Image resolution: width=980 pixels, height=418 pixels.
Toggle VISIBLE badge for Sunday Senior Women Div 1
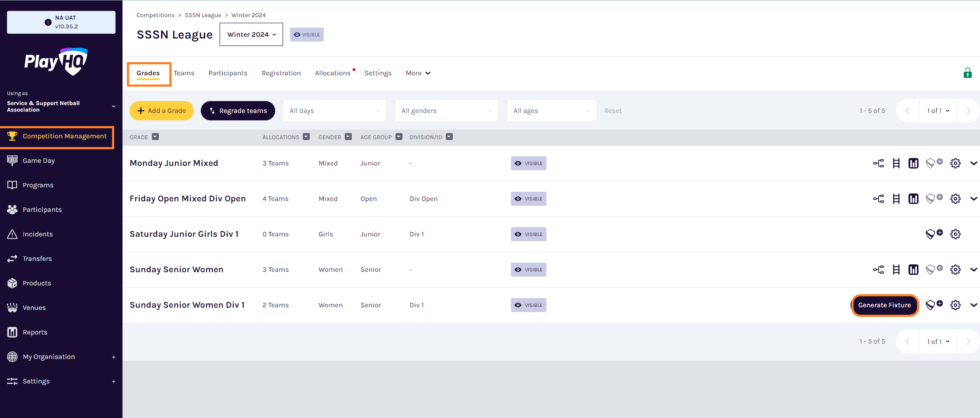[x=528, y=305]
